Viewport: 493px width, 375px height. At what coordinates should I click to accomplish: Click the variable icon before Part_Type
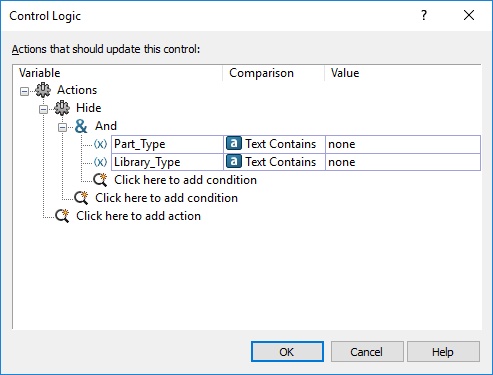coord(100,144)
